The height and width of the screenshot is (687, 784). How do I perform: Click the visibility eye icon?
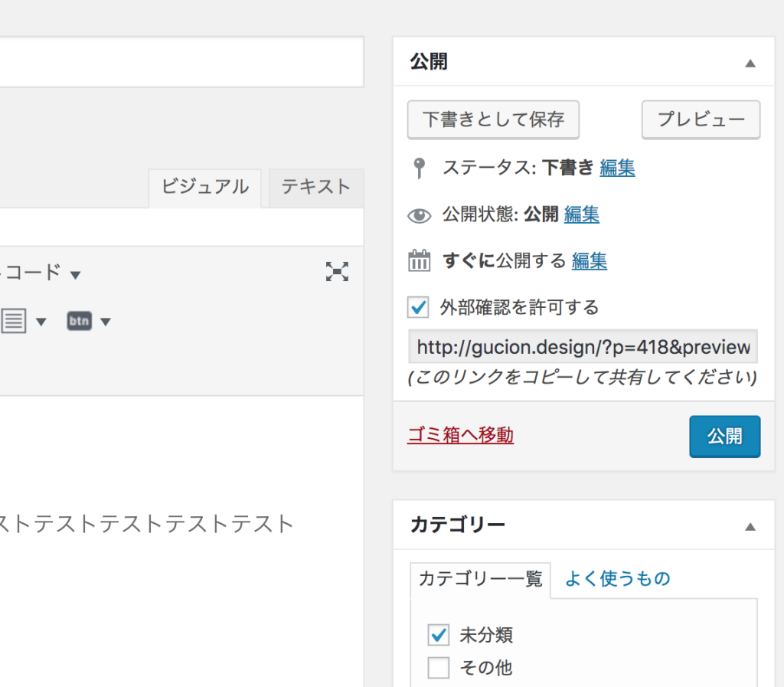pyautogui.click(x=419, y=215)
